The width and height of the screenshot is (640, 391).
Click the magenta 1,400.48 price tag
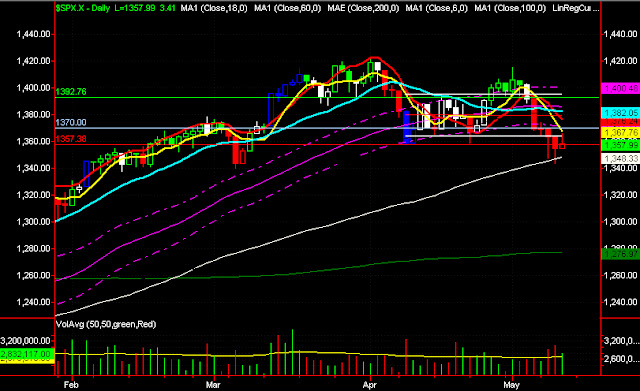(621, 88)
